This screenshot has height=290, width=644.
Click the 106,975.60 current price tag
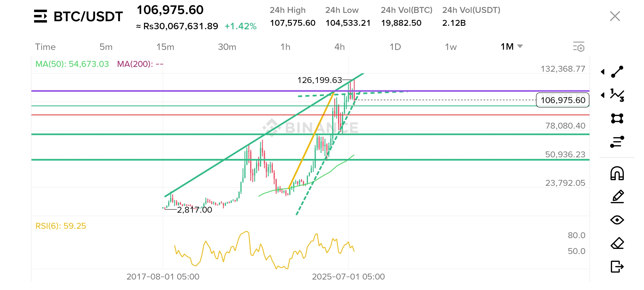563,100
